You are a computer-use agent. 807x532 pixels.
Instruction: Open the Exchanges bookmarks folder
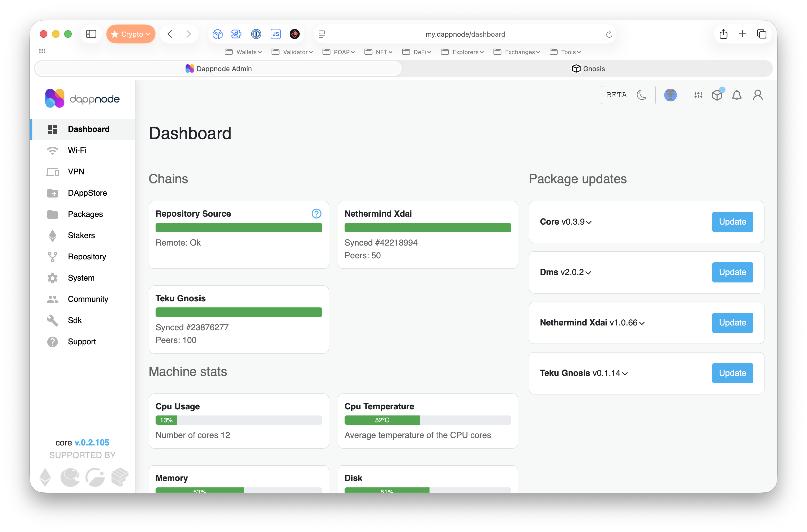click(517, 52)
